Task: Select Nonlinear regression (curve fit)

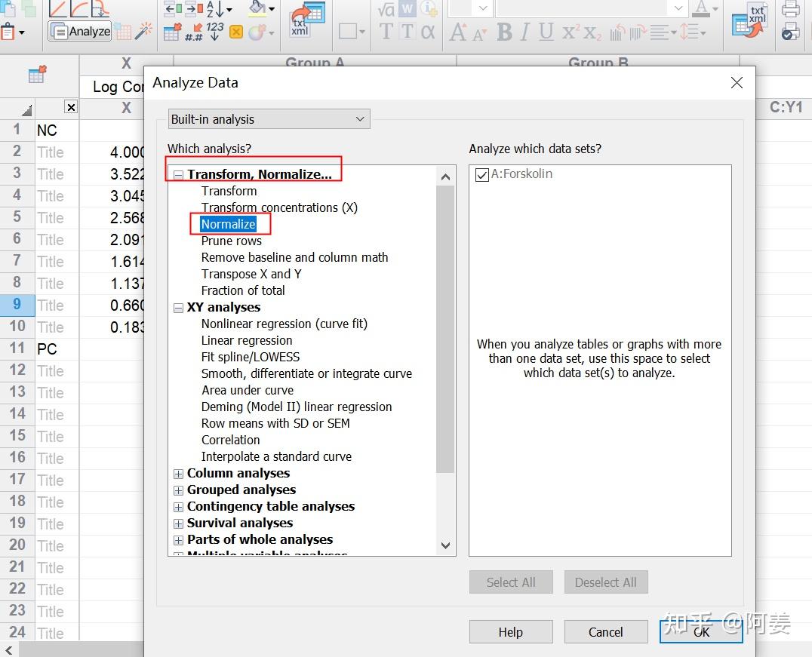Action: [x=285, y=324]
